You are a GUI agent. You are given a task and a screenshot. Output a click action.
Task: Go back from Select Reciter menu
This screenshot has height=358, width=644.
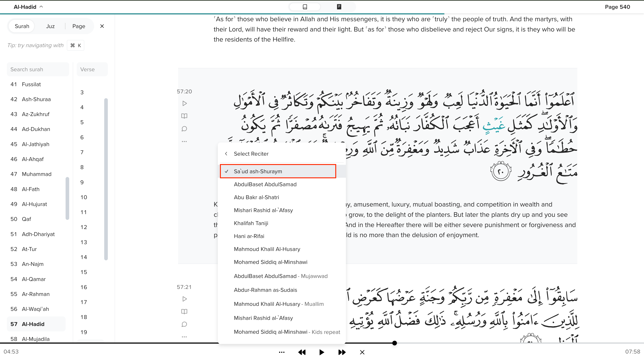click(226, 154)
